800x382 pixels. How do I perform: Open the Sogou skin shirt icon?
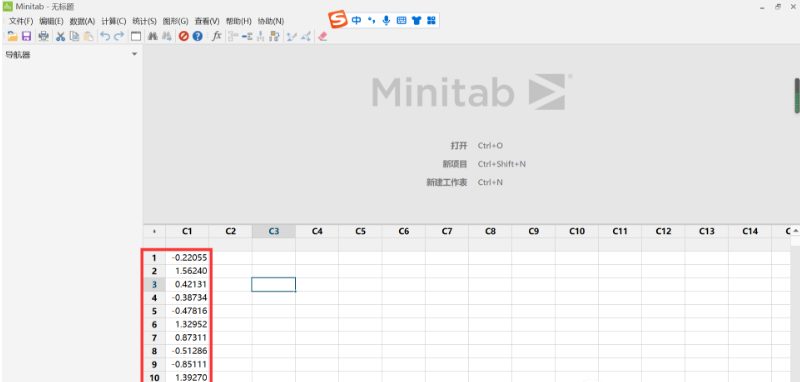[x=416, y=20]
